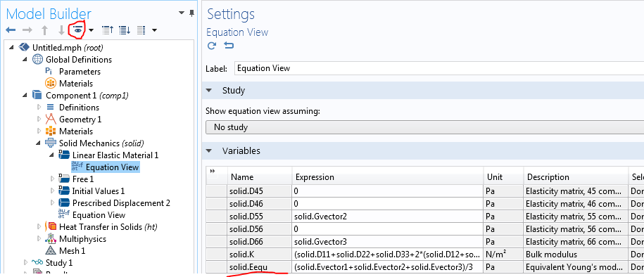Viewport: 644px width, 277px height.
Task: Click Heat Transfer in Solids icon
Action: point(51,226)
